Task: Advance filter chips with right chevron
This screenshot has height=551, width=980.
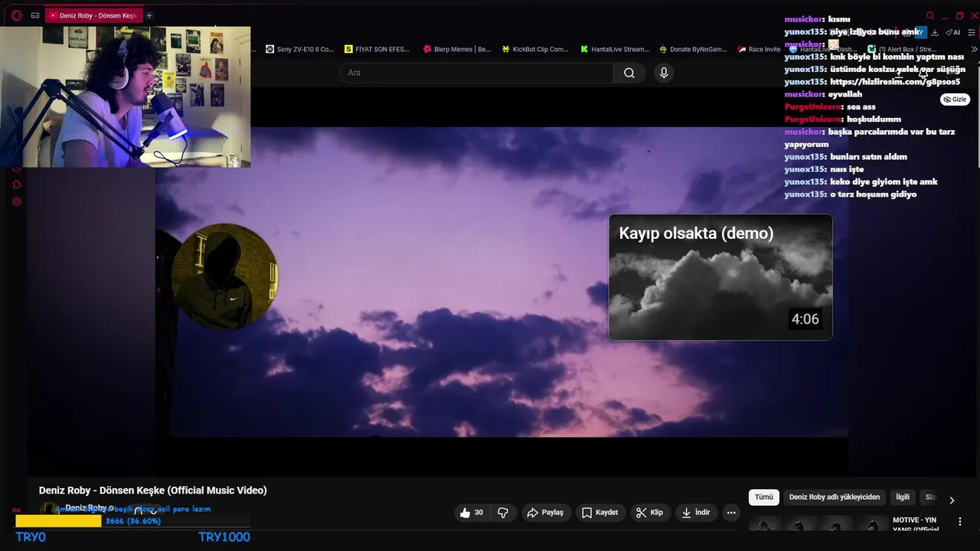Action: click(x=952, y=500)
